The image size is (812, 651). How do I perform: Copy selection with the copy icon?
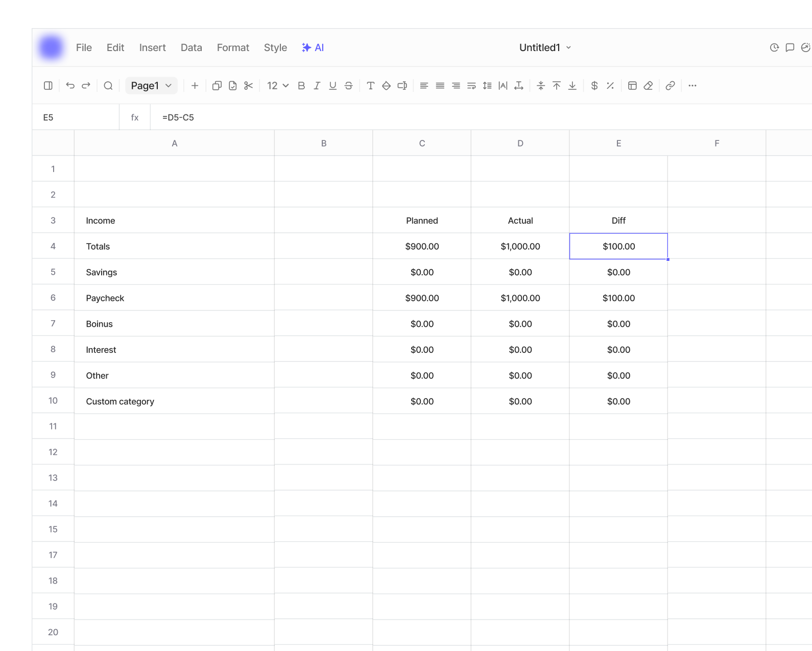(x=217, y=86)
